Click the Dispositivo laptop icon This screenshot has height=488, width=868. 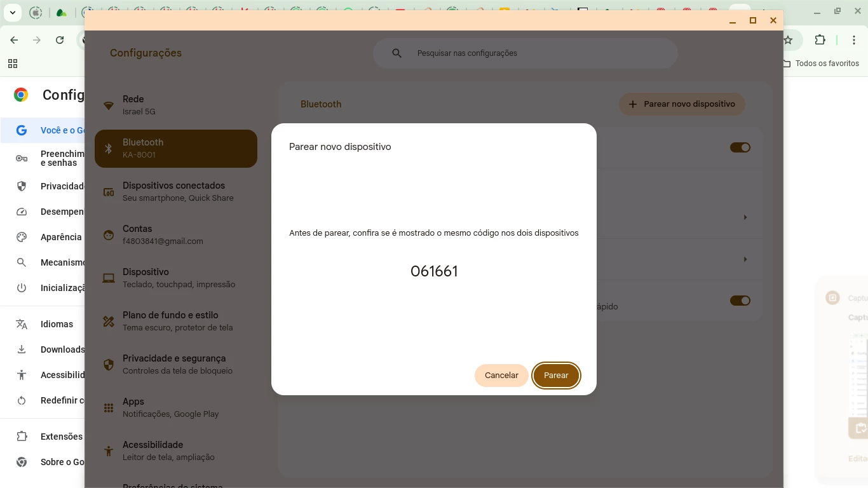(x=109, y=278)
